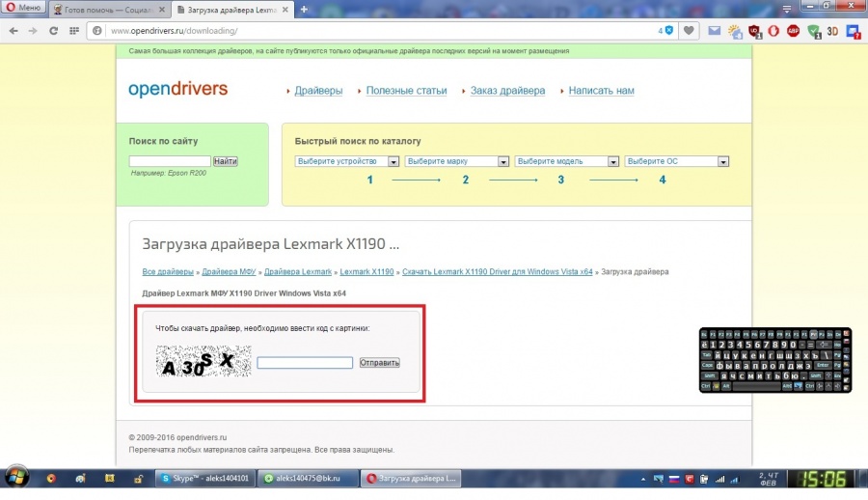Screen dimensions: 868x500
Task: Open the Заказ драйвера menu link
Action: [x=507, y=91]
